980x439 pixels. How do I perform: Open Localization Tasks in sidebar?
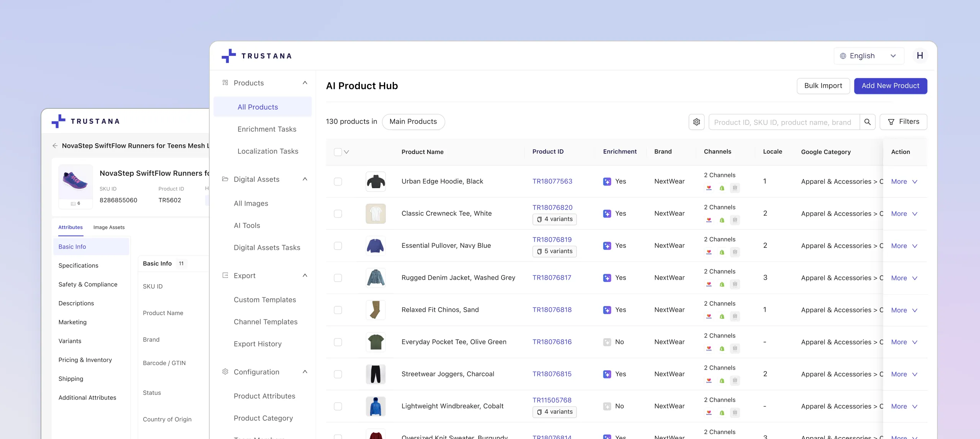click(x=268, y=151)
